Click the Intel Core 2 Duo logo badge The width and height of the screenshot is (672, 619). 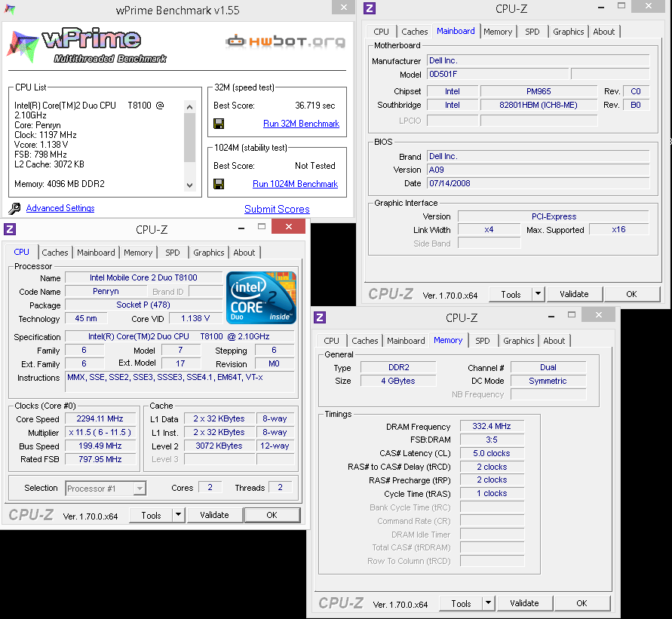click(x=261, y=298)
